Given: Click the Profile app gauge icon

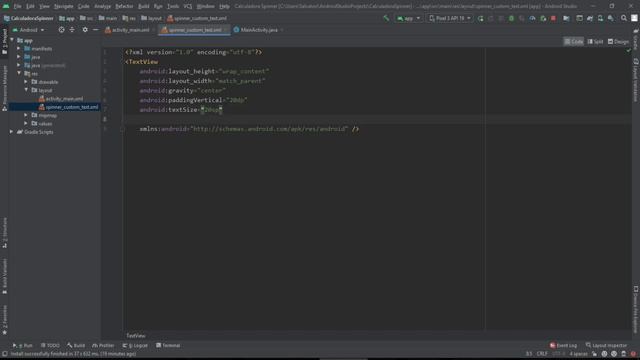Looking at the screenshot, I should pyautogui.click(x=532, y=18).
